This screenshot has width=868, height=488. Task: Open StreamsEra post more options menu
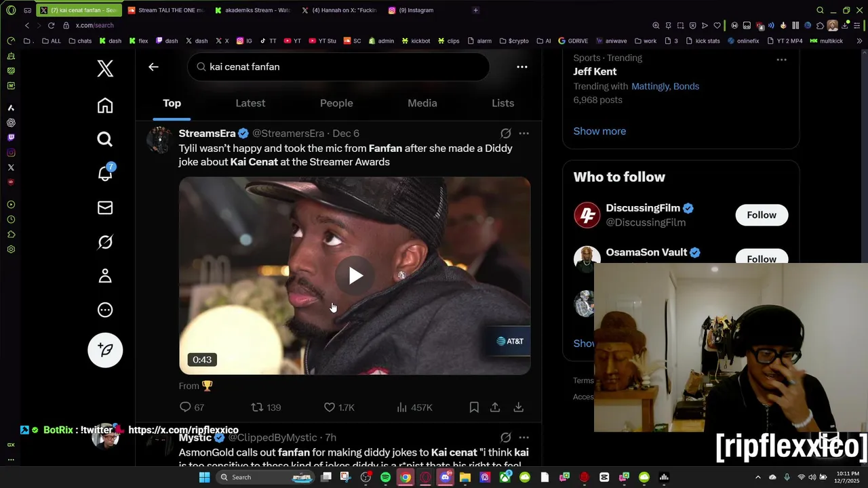click(x=524, y=134)
